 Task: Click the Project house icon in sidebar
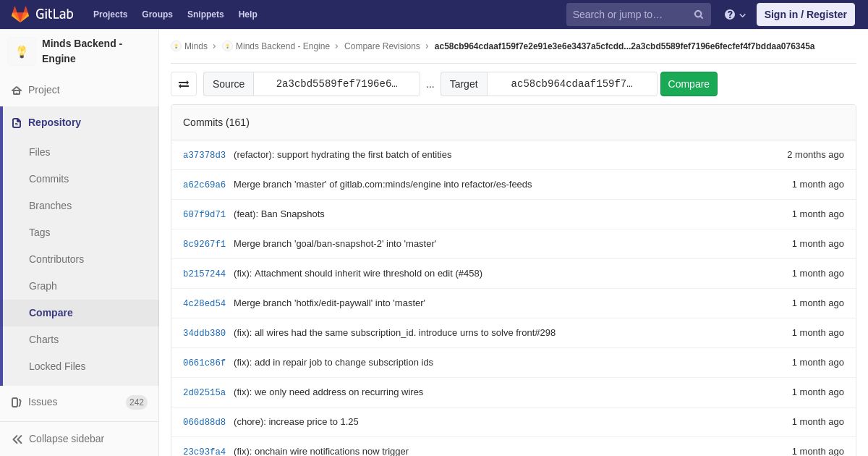17,90
